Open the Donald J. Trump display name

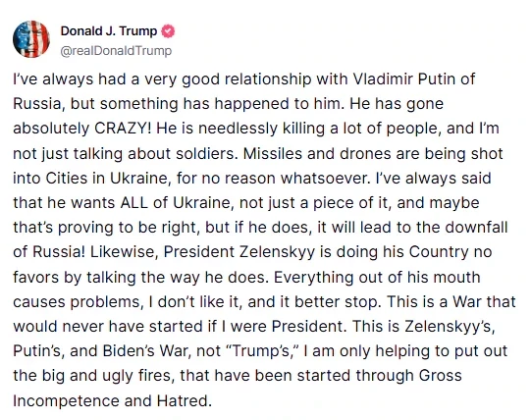pyautogui.click(x=109, y=31)
